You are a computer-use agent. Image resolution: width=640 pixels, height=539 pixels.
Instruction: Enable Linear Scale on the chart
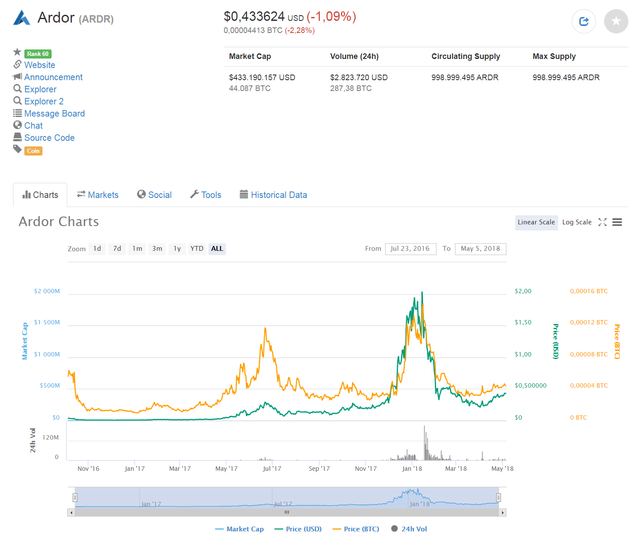pos(536,222)
